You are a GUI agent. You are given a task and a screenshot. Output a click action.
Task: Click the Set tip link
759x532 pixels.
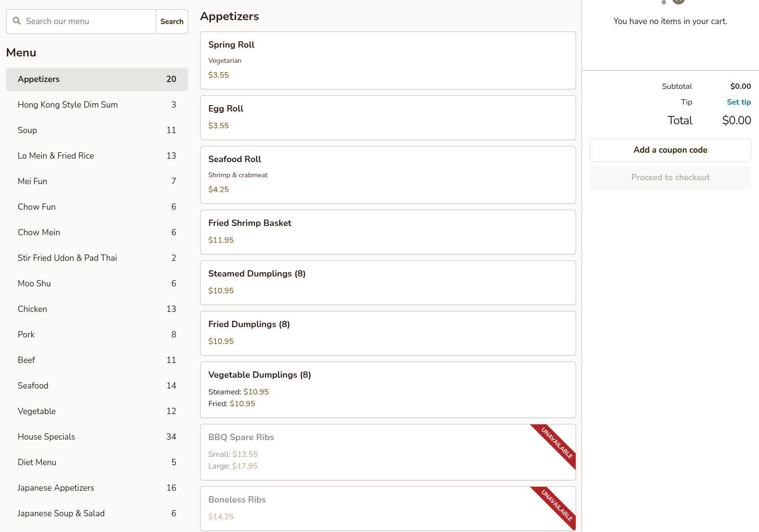[738, 102]
